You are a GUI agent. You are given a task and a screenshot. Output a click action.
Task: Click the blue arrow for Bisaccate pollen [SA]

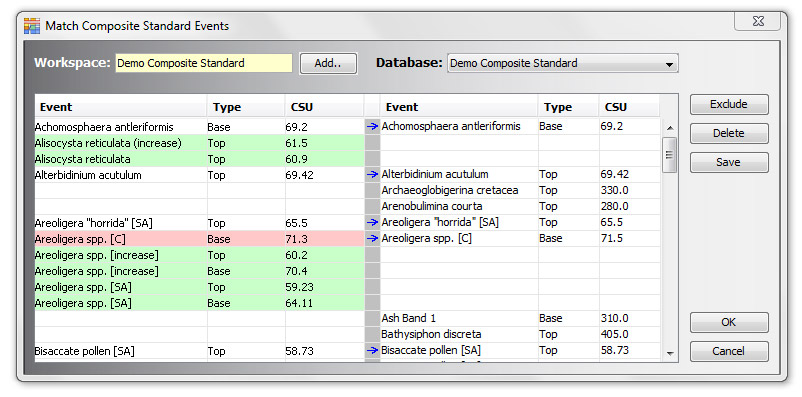pos(372,350)
